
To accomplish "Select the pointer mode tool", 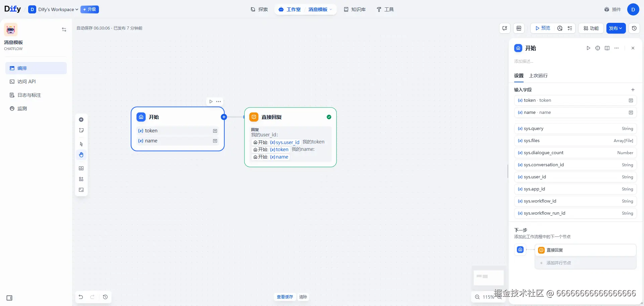I will click(81, 144).
